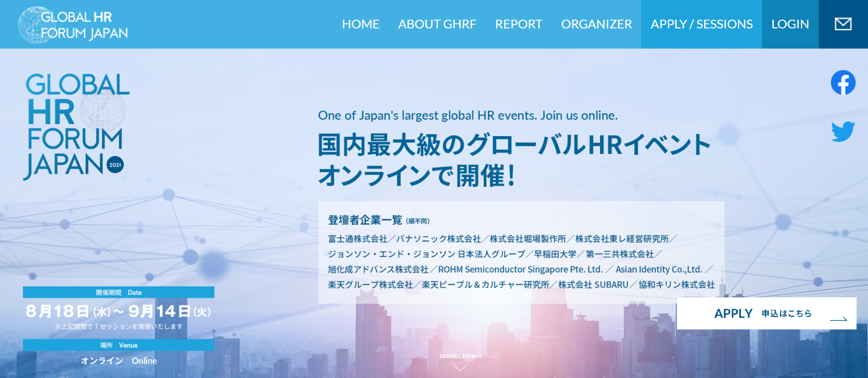Open the Twitter bird icon

click(843, 131)
